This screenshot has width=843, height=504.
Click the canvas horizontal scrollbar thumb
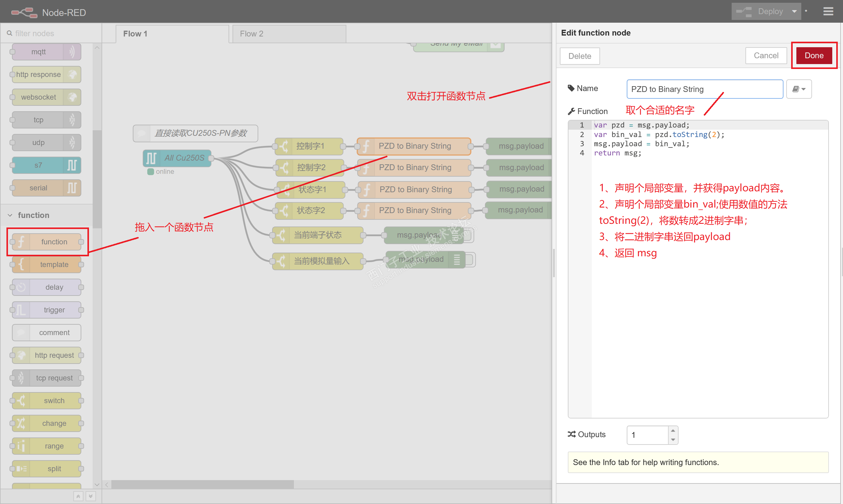202,484
